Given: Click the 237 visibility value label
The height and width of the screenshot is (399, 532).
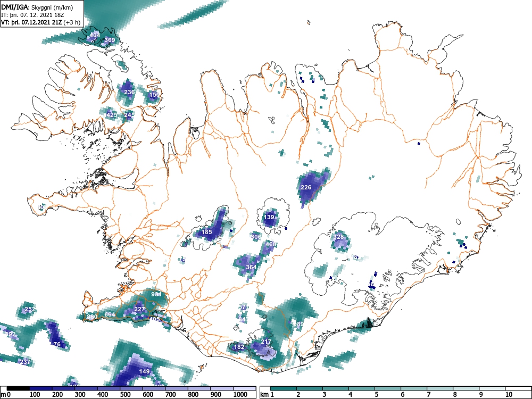Looking at the screenshot, I should pyautogui.click(x=25, y=362).
